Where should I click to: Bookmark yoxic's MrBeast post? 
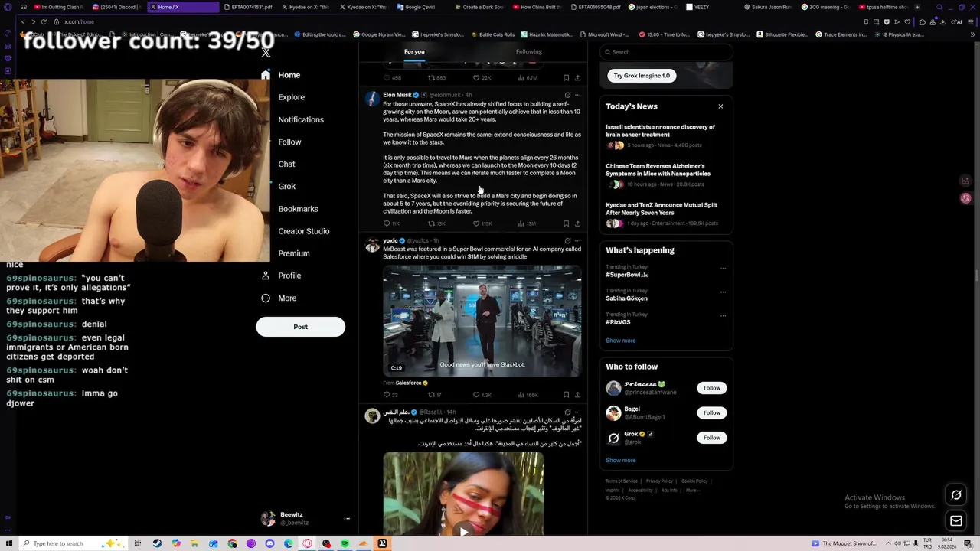566,395
